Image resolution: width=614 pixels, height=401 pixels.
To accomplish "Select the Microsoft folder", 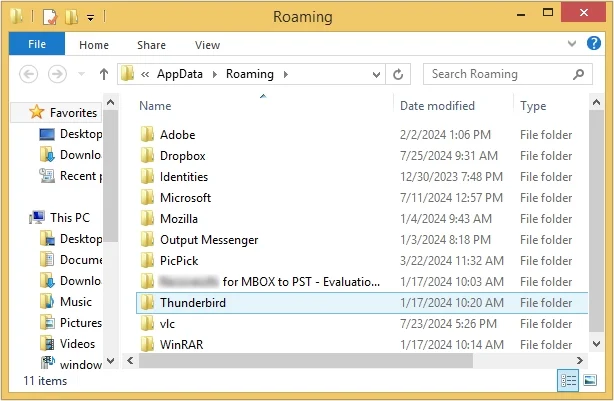I will click(362, 198).
